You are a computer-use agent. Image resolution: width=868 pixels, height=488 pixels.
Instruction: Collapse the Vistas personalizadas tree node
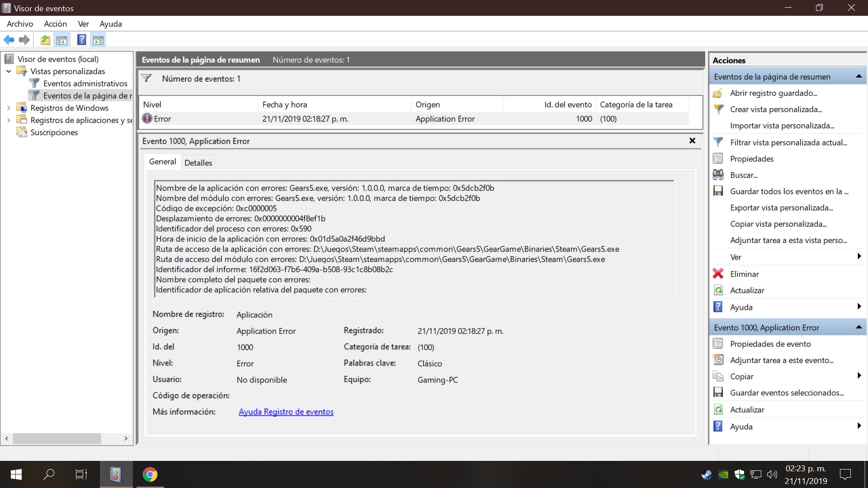coord(9,71)
